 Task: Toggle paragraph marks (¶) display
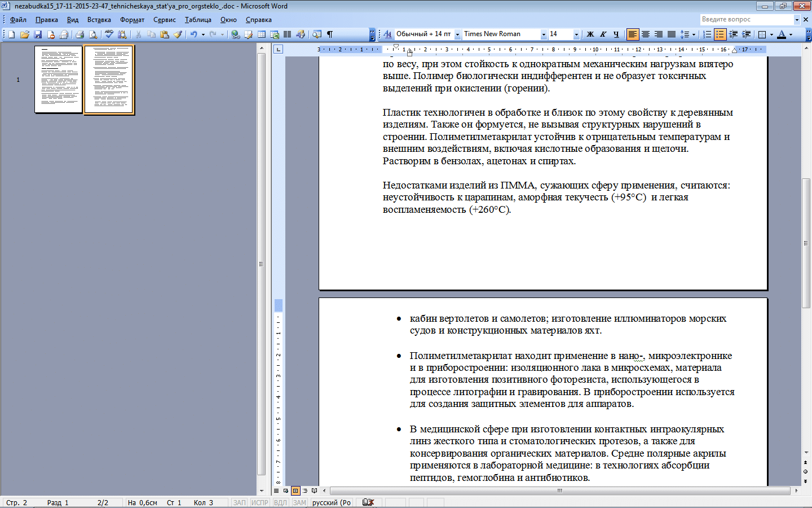(x=330, y=34)
